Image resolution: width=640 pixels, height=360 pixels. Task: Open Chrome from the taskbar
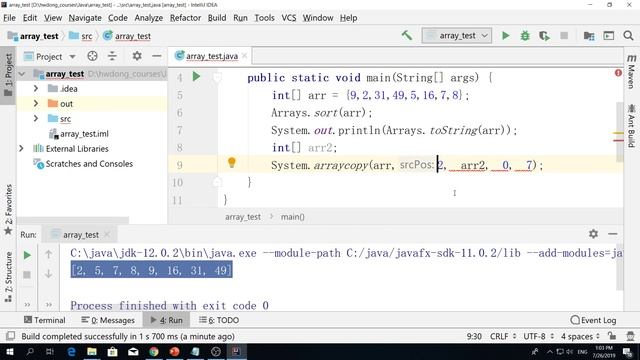point(154,351)
